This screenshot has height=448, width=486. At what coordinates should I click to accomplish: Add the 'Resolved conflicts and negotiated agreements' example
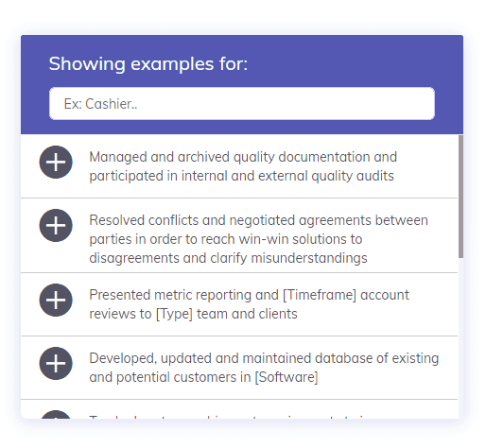click(56, 226)
